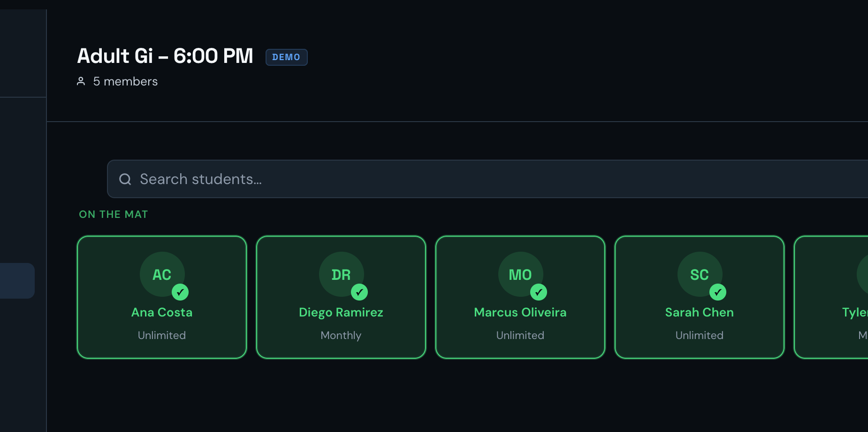Click the DEMO badge
The image size is (868, 432).
pyautogui.click(x=286, y=57)
